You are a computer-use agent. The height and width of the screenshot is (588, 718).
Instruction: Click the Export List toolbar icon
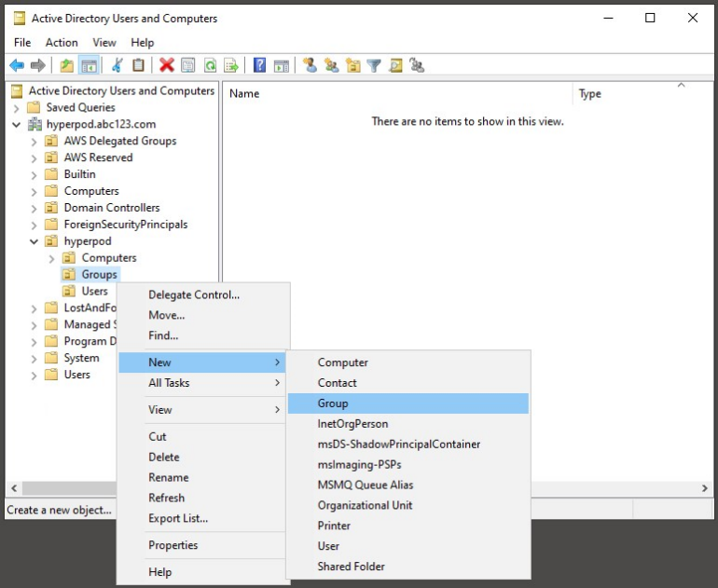coord(231,65)
